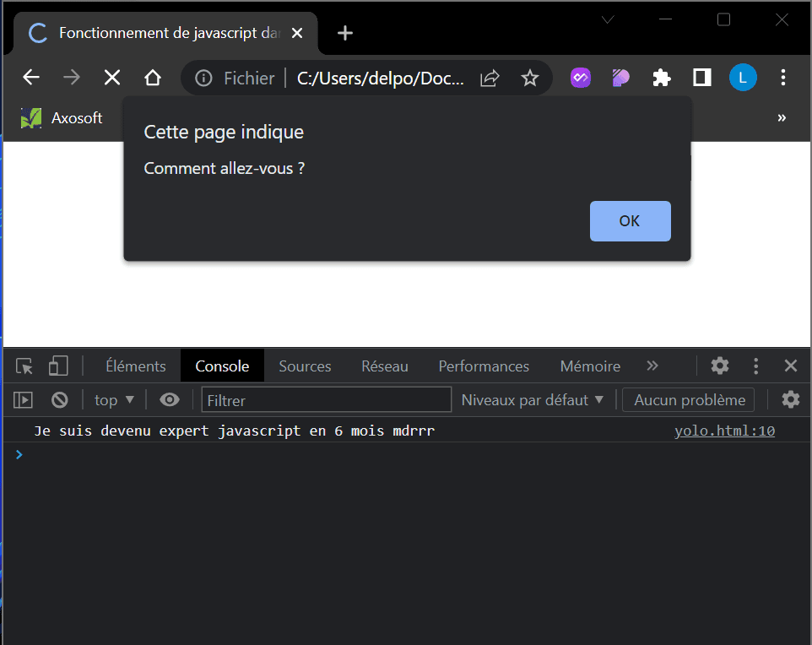
Task: Show the console sidebar panel
Action: [23, 400]
